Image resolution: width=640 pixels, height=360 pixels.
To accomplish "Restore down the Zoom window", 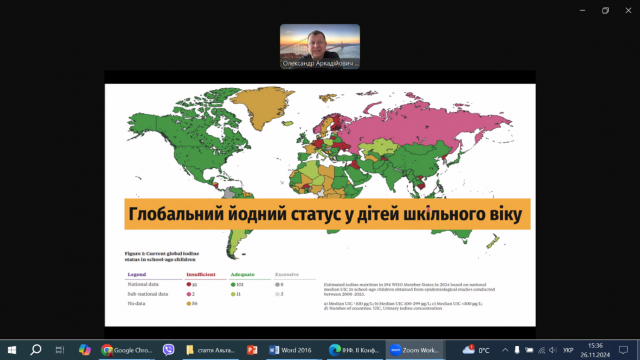I will [605, 11].
